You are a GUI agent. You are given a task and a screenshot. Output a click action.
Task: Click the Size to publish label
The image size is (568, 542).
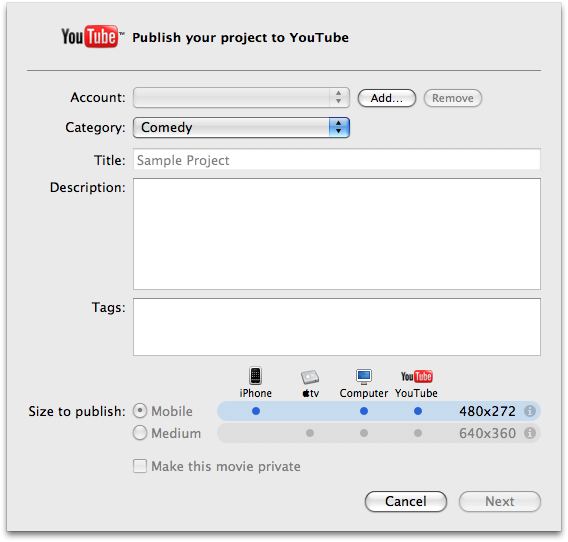(77, 412)
